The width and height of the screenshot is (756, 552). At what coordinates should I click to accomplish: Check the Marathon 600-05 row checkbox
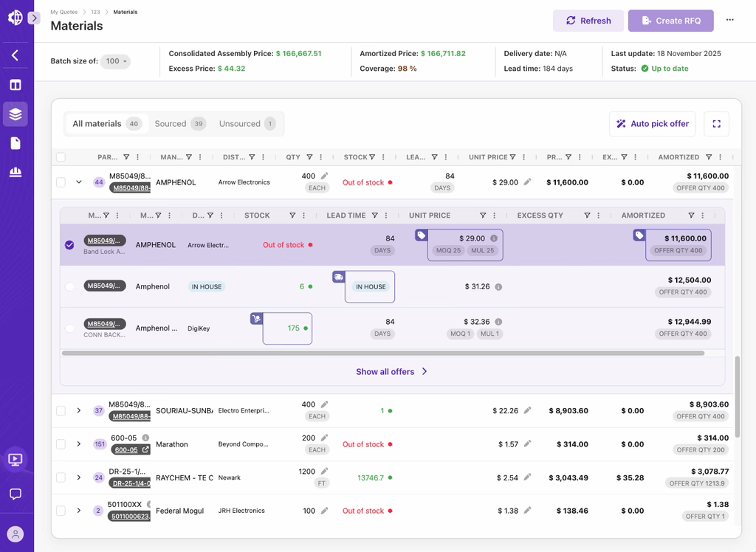(61, 444)
